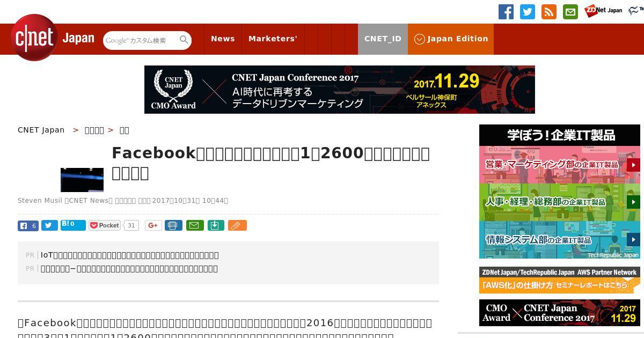Save the article to Pocket
644x338 pixels.
[105, 225]
